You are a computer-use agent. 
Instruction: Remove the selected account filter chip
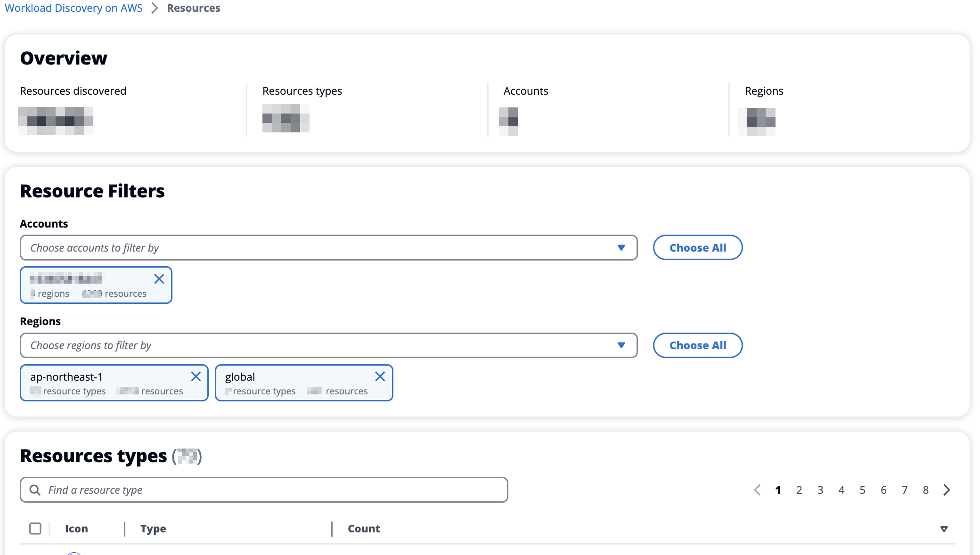point(159,279)
